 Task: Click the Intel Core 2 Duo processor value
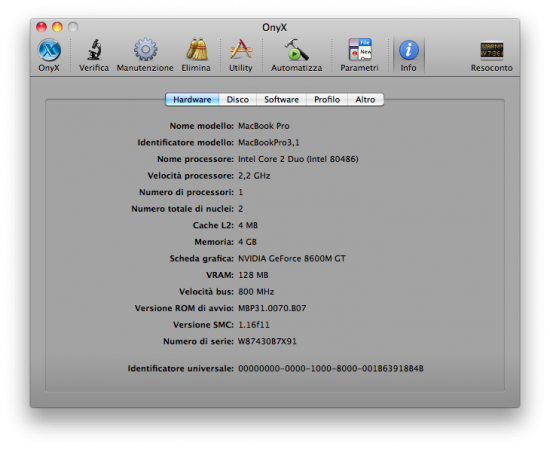[298, 159]
